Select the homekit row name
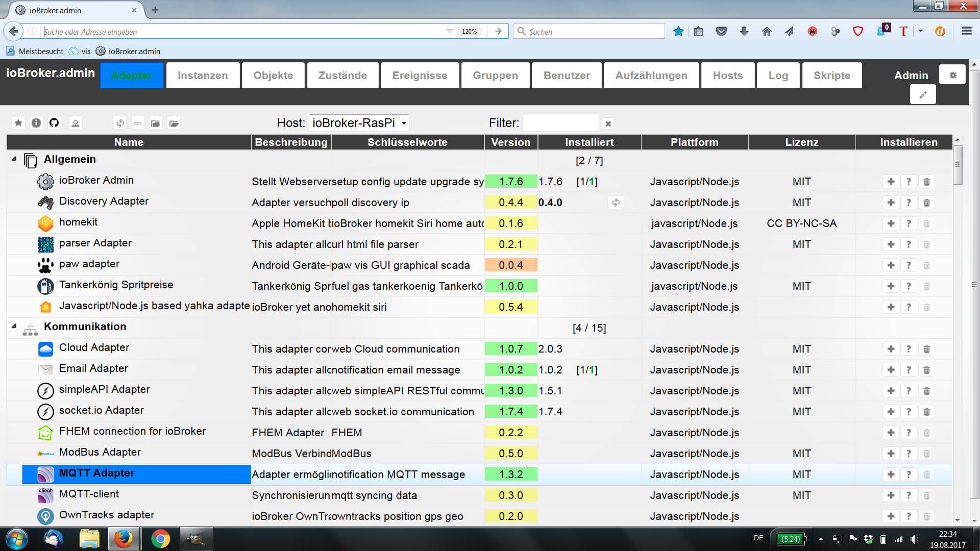This screenshot has width=980, height=551. click(x=78, y=222)
